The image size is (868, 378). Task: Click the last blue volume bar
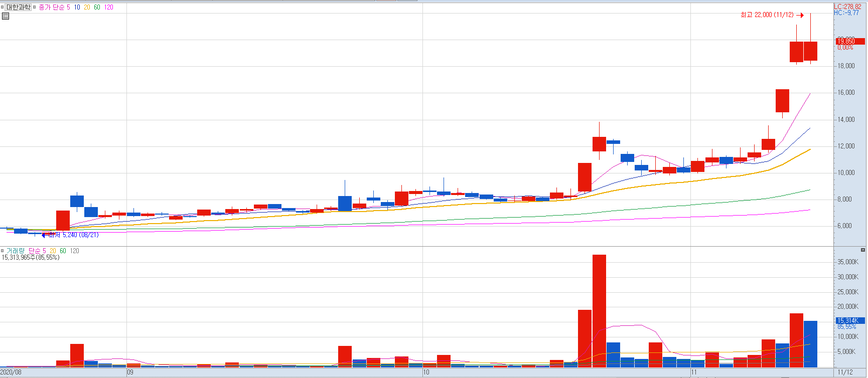810,344
